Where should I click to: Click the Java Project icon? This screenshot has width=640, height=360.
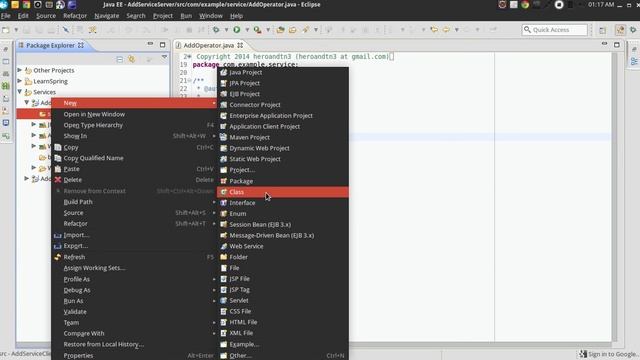[223, 72]
